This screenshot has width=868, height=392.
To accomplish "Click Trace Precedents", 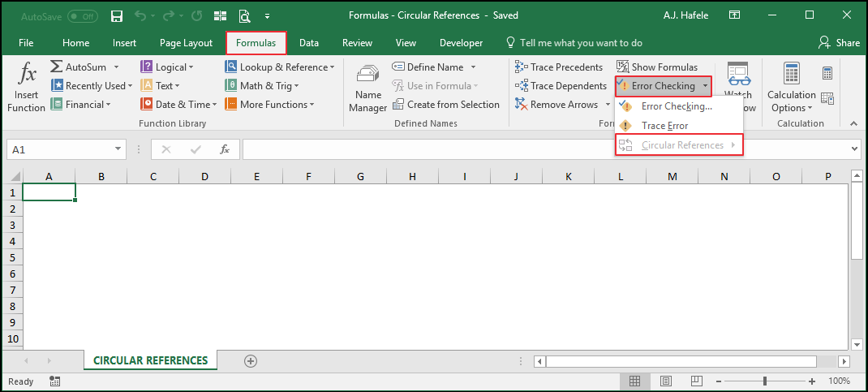I will pos(559,67).
